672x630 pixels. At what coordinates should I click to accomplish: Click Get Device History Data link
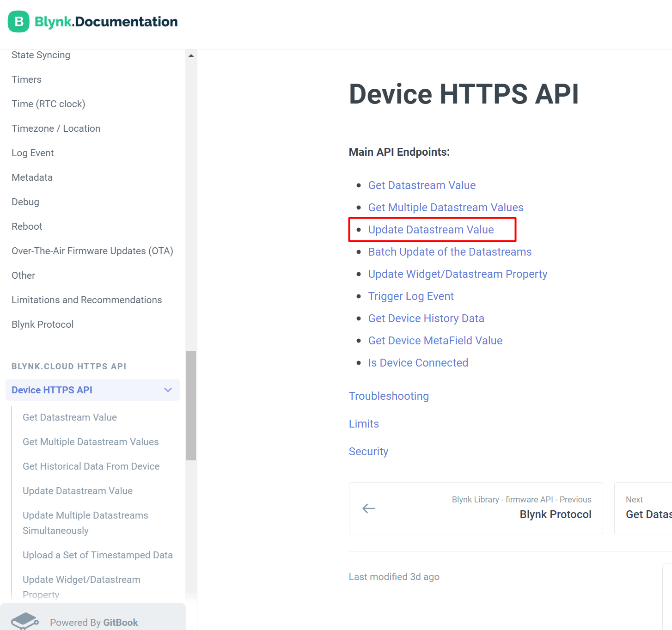tap(426, 318)
